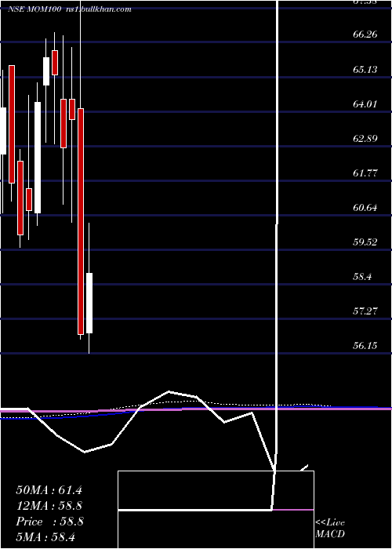Click the 58.4 price axis label
This screenshot has height=549, width=392.
coord(362,277)
